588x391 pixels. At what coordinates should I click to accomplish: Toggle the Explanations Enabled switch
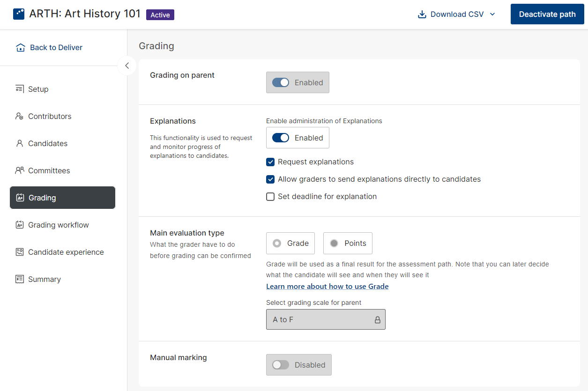coord(281,138)
